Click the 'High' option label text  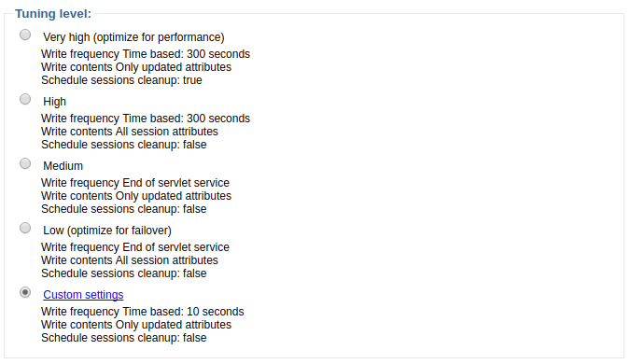tap(54, 102)
